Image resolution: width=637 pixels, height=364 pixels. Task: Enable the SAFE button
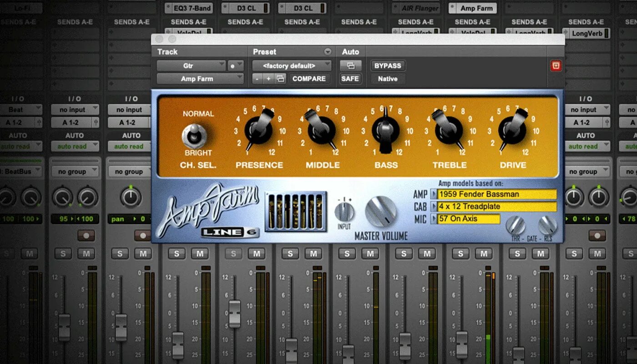coord(350,78)
